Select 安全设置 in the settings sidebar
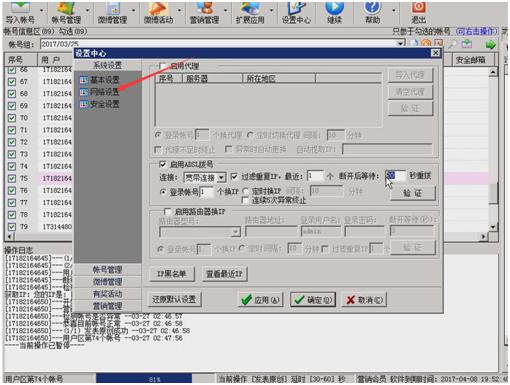The image size is (510, 385). click(x=100, y=104)
